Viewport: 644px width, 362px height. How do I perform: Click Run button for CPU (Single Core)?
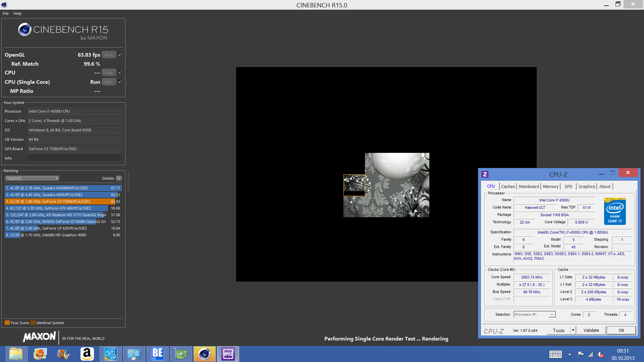[x=109, y=82]
